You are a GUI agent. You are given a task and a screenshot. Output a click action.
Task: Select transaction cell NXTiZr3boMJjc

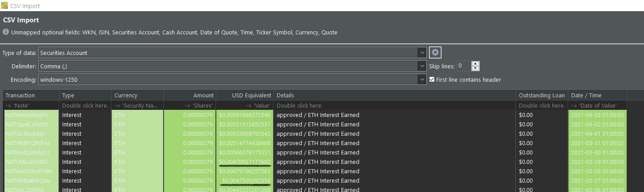(x=31, y=134)
